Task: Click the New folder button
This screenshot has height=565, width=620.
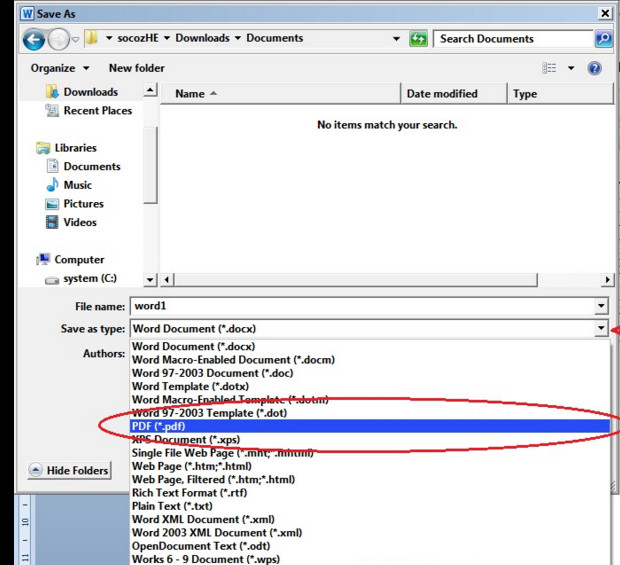Action: pos(137,68)
